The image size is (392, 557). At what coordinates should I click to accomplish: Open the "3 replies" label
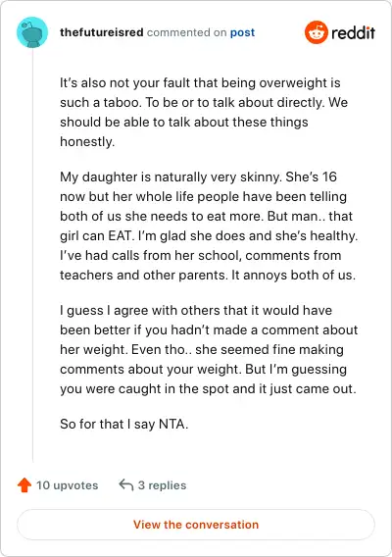click(x=163, y=485)
